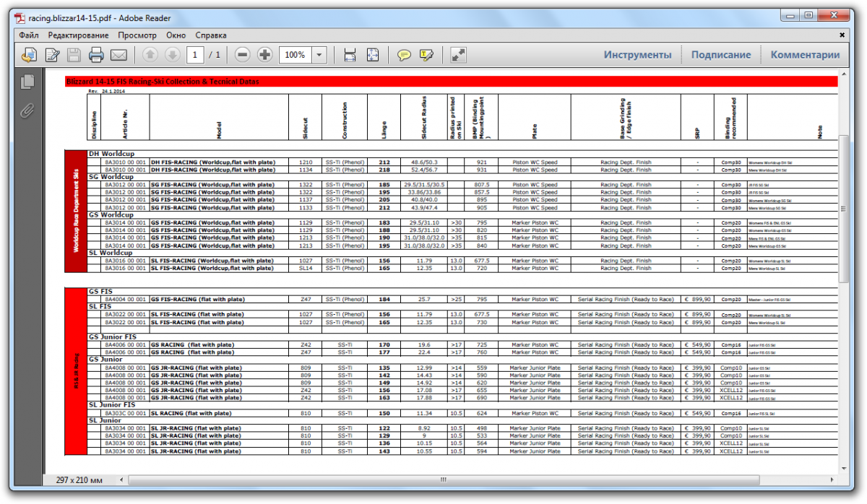Click the 'GS Junior FIS' section heading

point(113,336)
